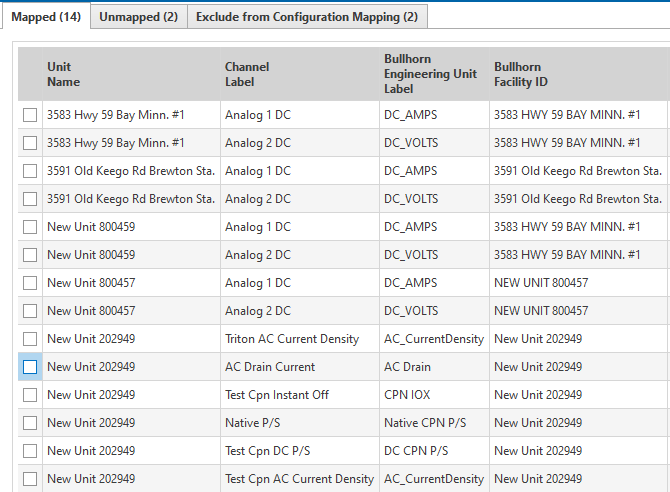Click AC_CurrentDensity cell in Test Cpn AC row

tap(434, 479)
